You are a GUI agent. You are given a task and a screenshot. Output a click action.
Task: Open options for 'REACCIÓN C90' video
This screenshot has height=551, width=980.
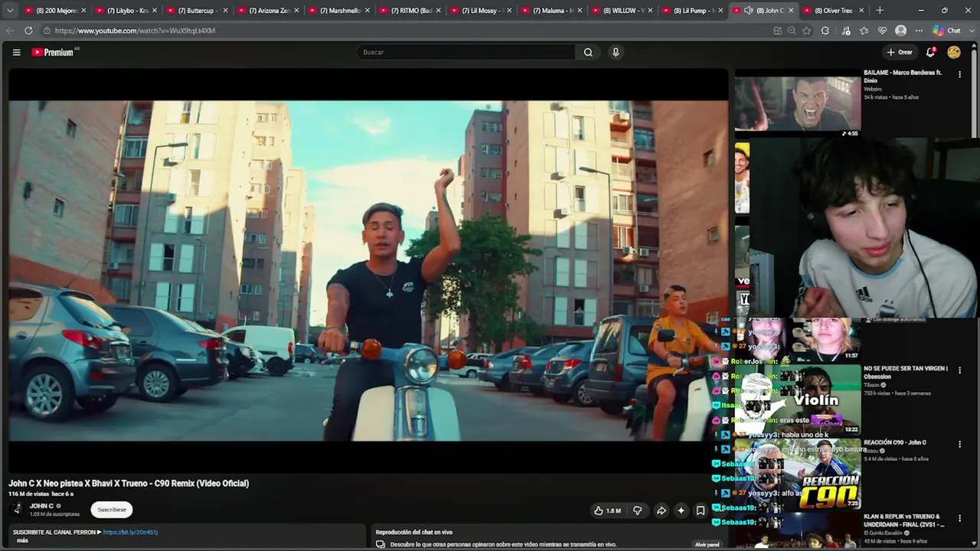[x=959, y=444]
